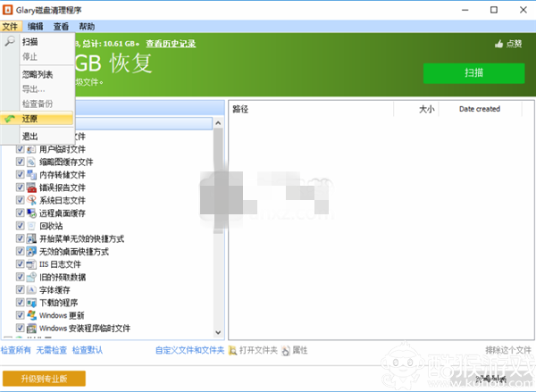Click 属性 label
The width and height of the screenshot is (536, 392).
coord(300,350)
